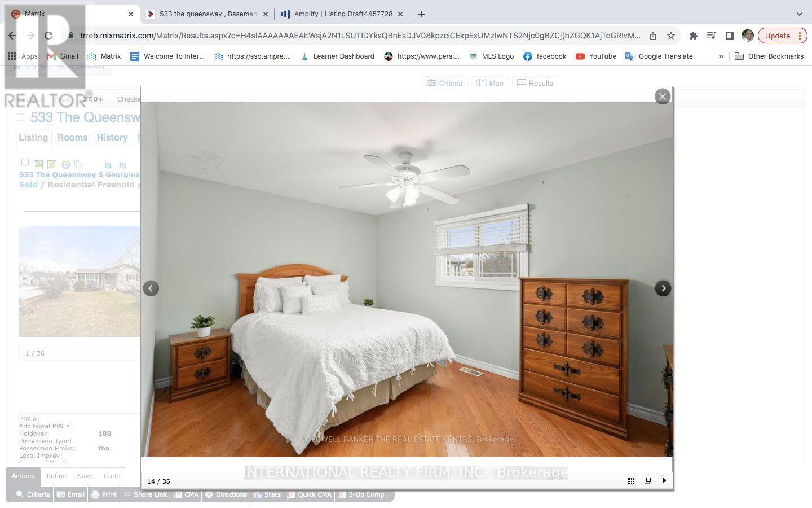Open the Results view button at top
The height and width of the screenshot is (508, 812).
(x=535, y=83)
